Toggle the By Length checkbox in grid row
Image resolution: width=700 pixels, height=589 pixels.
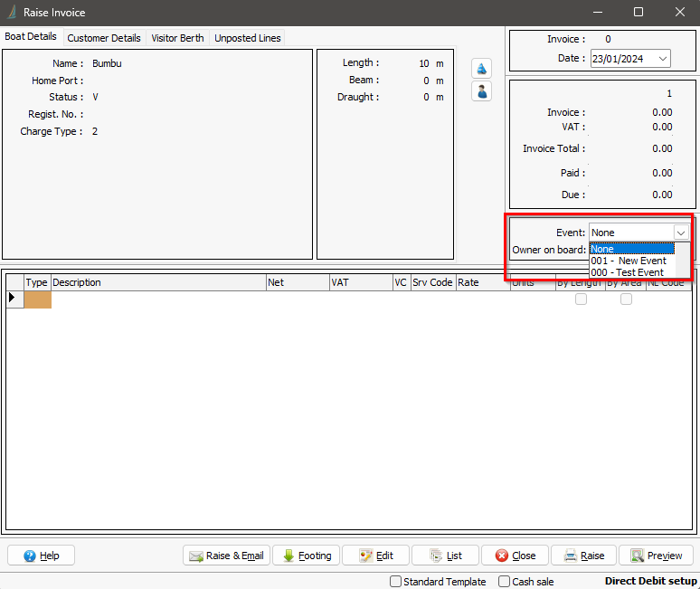pos(581,299)
